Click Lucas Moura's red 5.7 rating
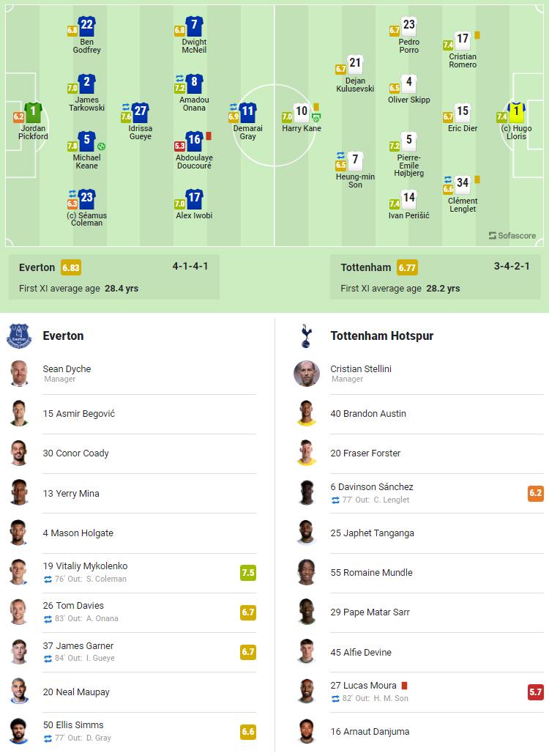The image size is (549, 756). pyautogui.click(x=536, y=692)
